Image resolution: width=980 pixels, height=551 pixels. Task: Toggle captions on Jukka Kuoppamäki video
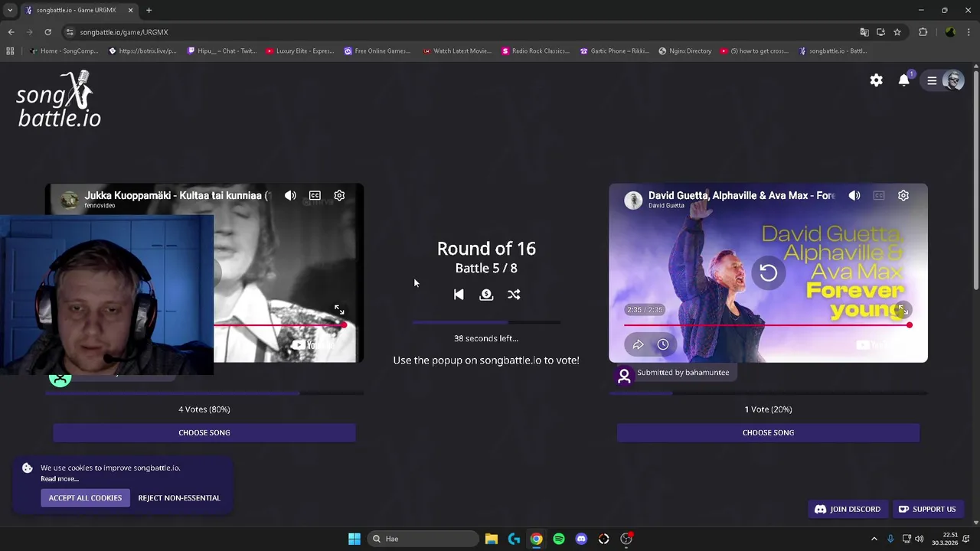[315, 196]
